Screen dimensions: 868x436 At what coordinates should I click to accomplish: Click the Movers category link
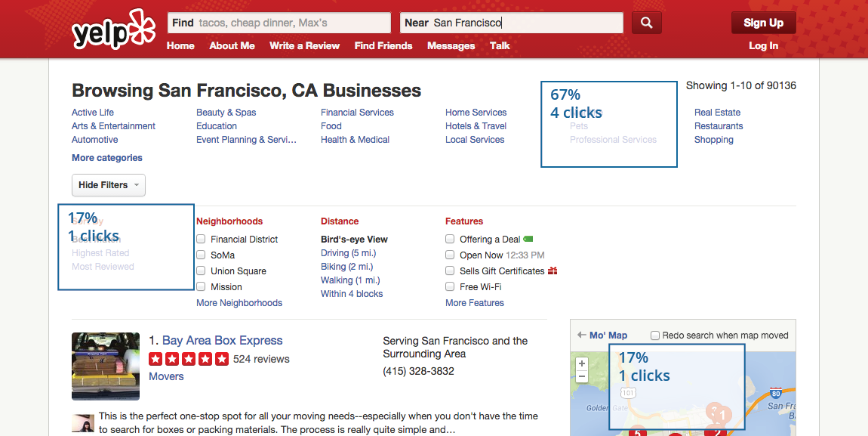tap(166, 377)
